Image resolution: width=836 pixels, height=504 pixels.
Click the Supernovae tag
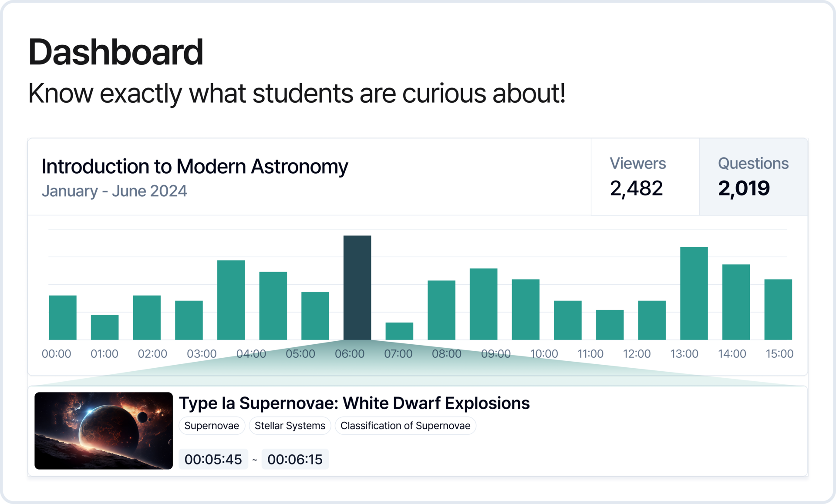212,426
